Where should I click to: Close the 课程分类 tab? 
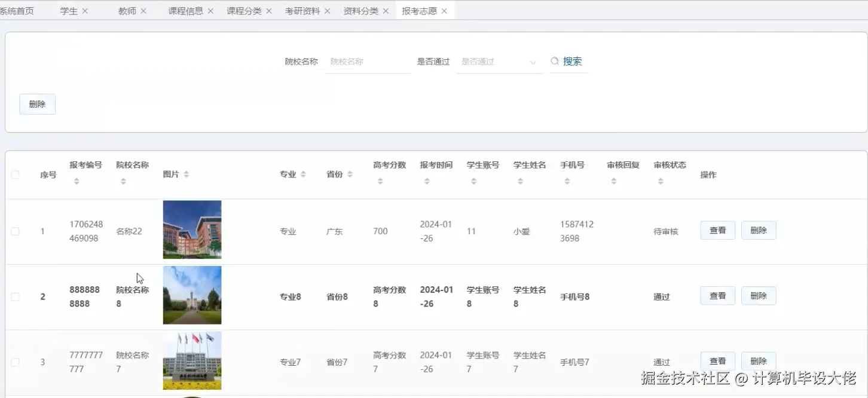click(x=269, y=11)
